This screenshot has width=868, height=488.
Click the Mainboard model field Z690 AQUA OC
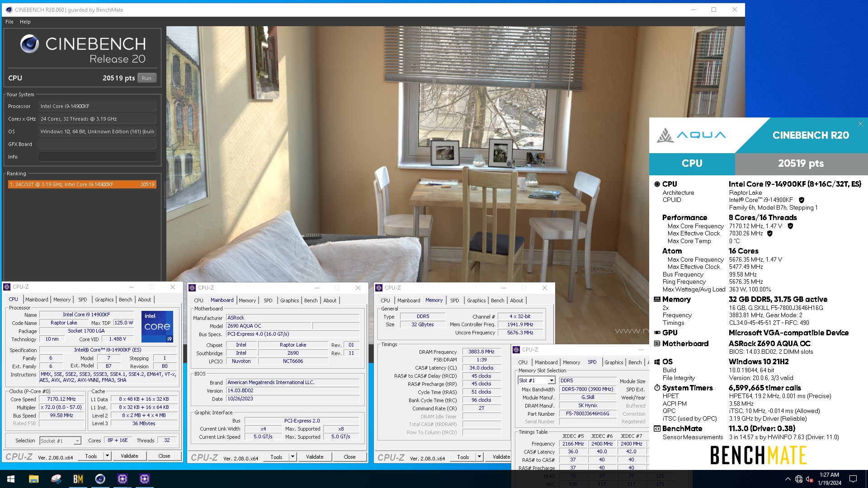[269, 326]
